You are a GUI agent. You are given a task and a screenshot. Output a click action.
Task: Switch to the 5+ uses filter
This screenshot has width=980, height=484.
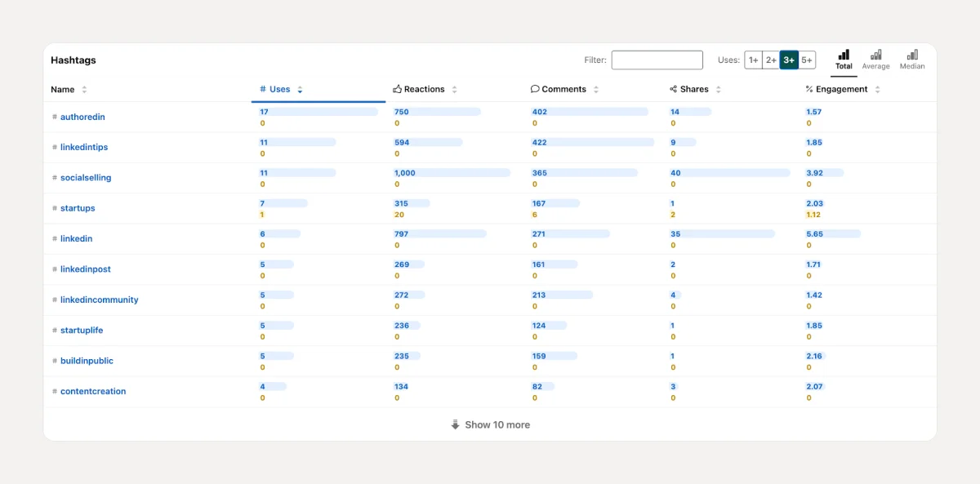coord(807,60)
